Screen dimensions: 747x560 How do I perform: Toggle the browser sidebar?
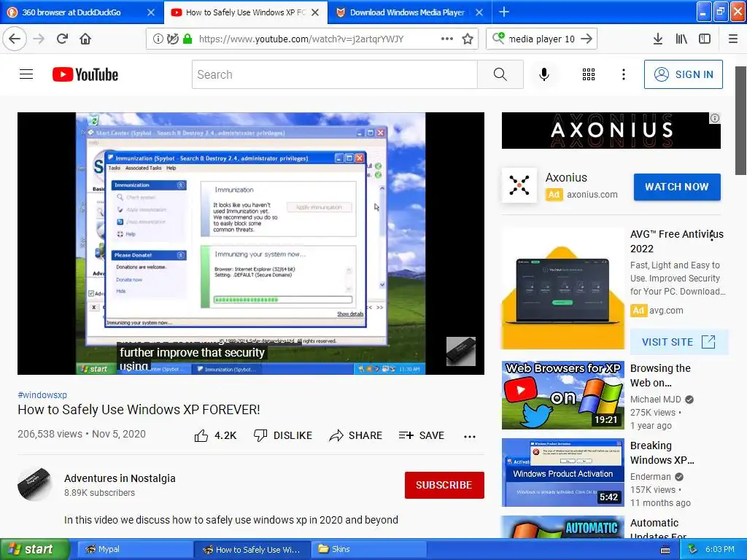click(x=705, y=39)
